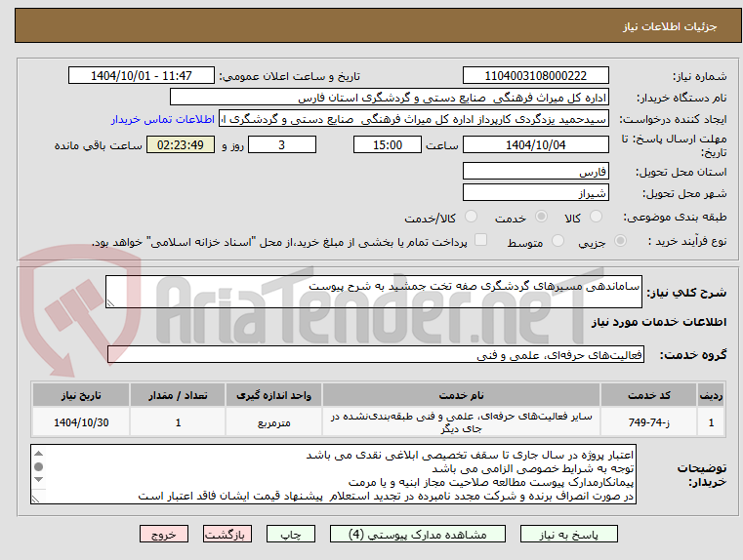The height and width of the screenshot is (560, 743).
Task: Click the ردیف column header
Action: coord(711,395)
